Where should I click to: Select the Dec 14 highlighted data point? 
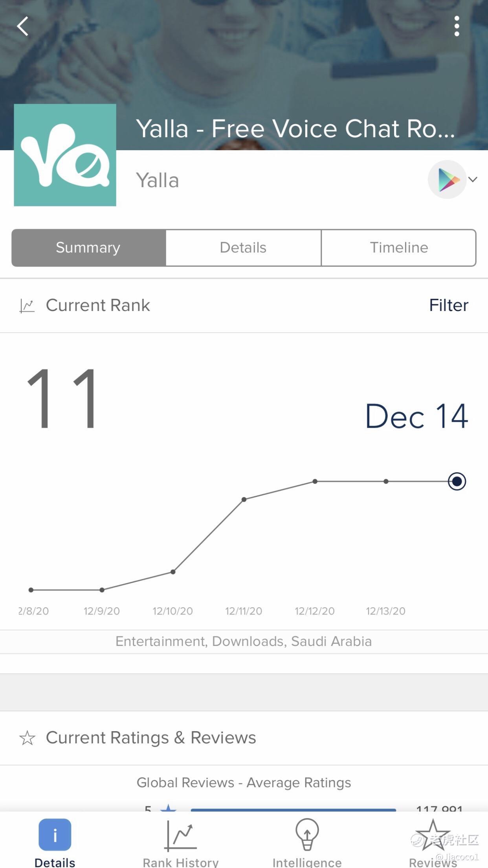[x=457, y=481]
